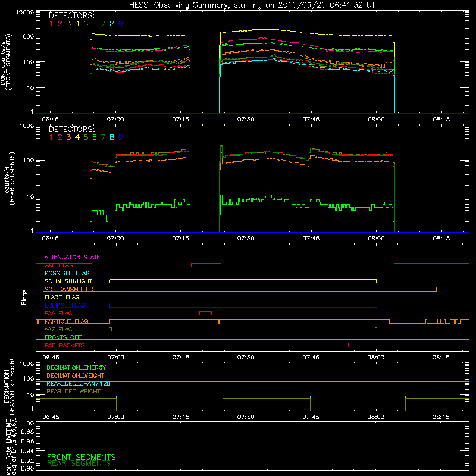
Task: Select detector 2 in front segments legend
Action: (60, 24)
